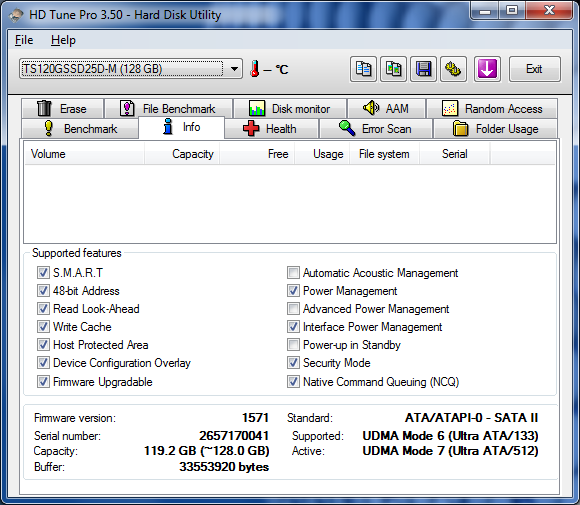This screenshot has width=580, height=505.
Task: Click the Usage column header
Action: [x=322, y=154]
